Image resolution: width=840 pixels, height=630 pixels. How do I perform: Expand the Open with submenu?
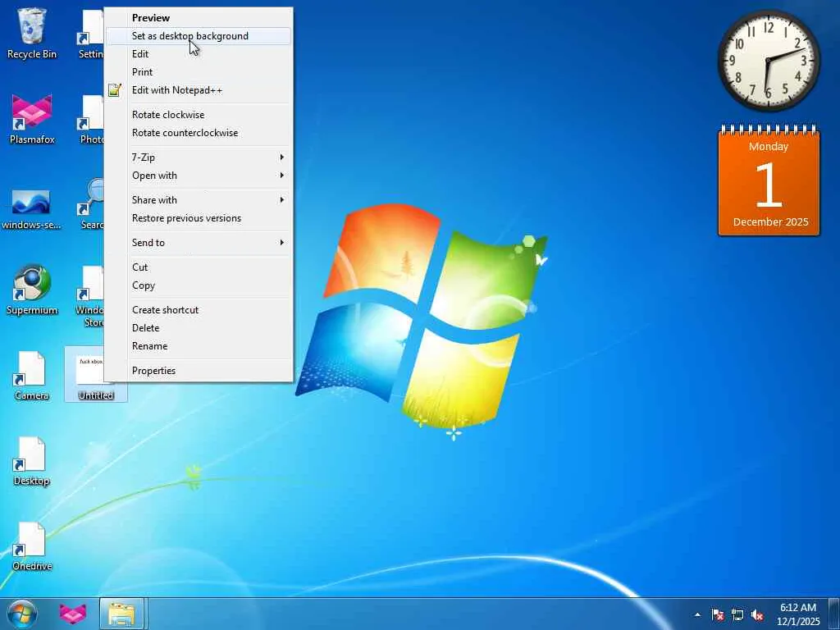pyautogui.click(x=199, y=176)
